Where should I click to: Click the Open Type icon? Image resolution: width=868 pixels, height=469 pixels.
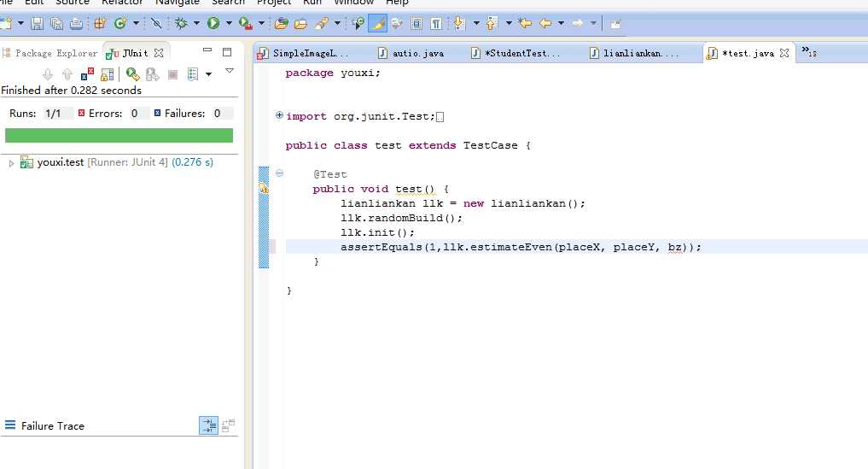281,23
